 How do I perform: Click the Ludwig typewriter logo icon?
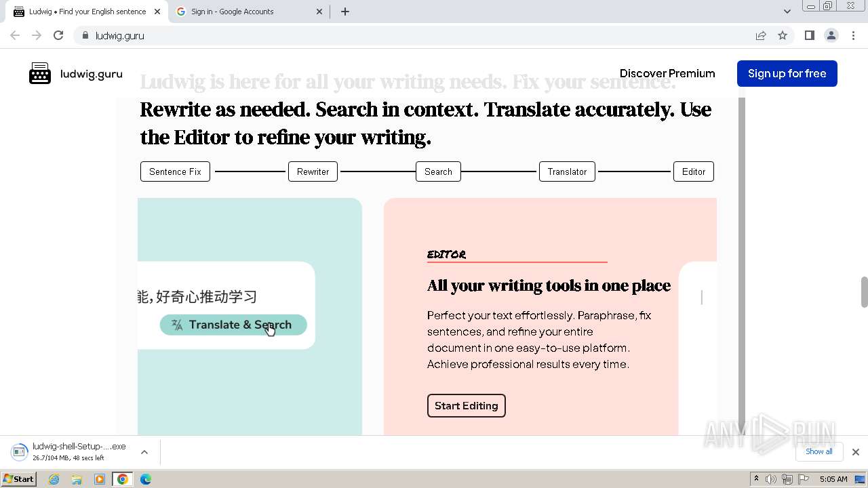[x=40, y=73]
